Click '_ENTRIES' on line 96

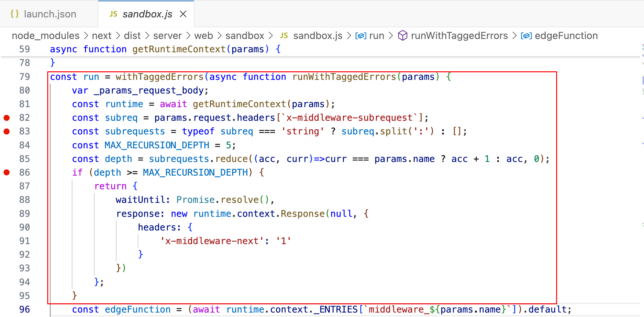tap(336, 309)
